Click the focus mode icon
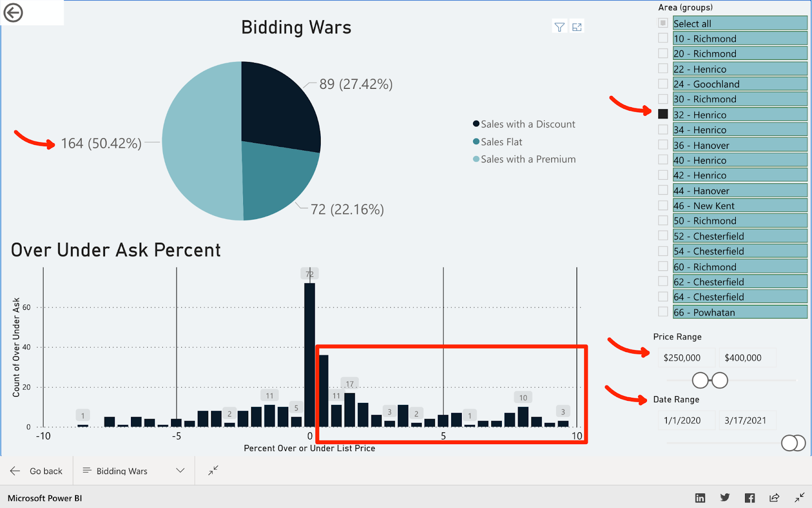Viewport: 812px width, 508px height. pyautogui.click(x=577, y=27)
